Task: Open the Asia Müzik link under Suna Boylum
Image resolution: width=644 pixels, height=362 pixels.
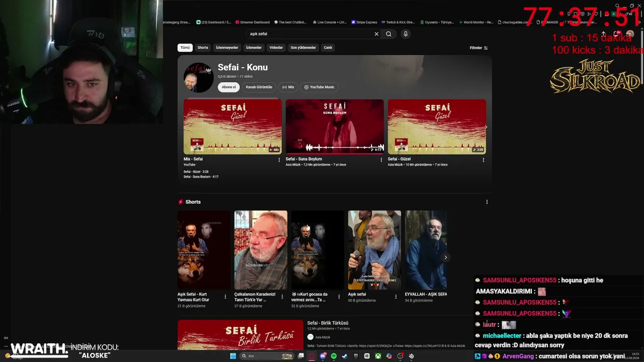Action: (x=293, y=164)
